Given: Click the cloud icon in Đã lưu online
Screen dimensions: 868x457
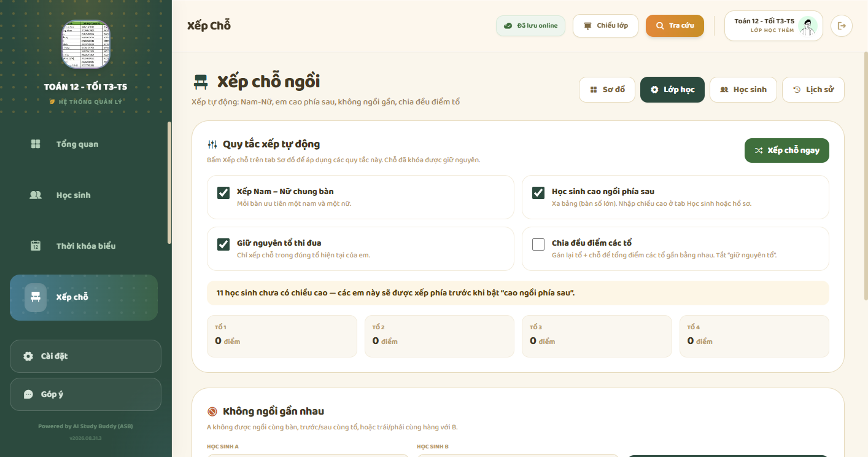Looking at the screenshot, I should click(x=508, y=26).
